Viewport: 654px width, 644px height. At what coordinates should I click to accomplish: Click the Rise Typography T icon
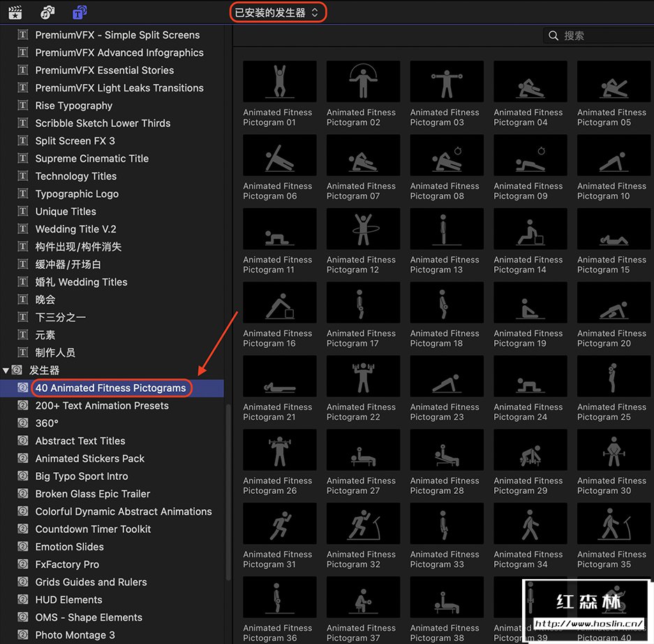[23, 105]
